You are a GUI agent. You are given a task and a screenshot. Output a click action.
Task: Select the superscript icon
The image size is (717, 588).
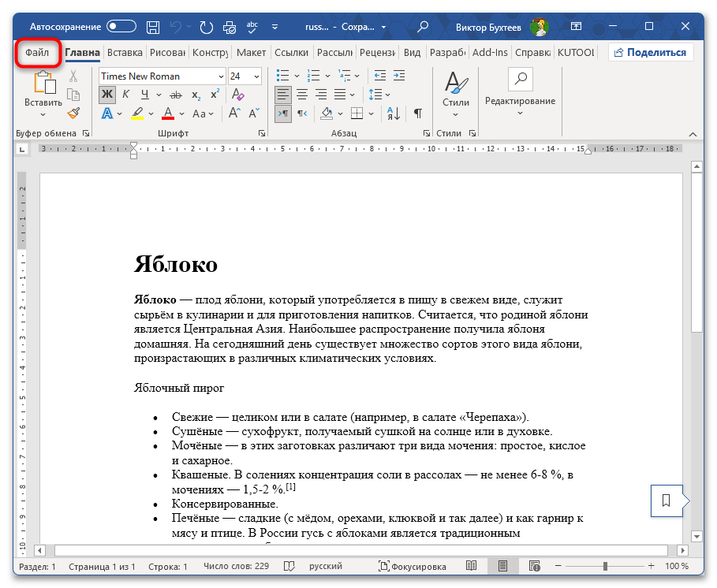coord(214,93)
